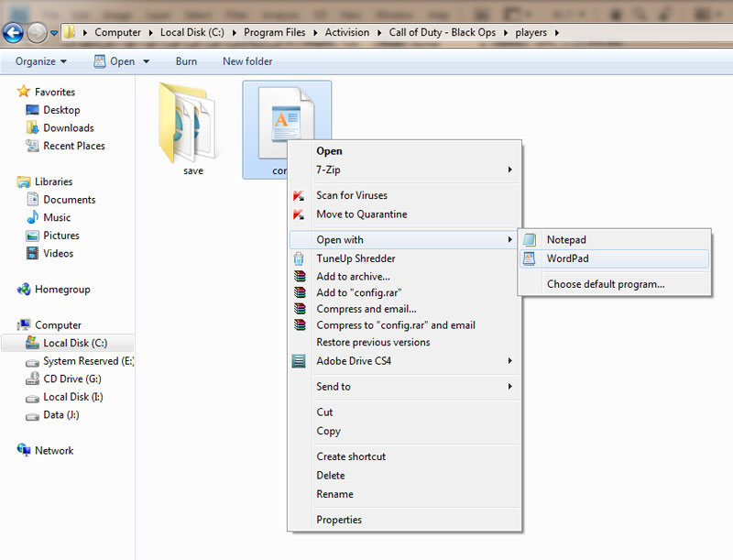Click Burn in the toolbar

(186, 61)
